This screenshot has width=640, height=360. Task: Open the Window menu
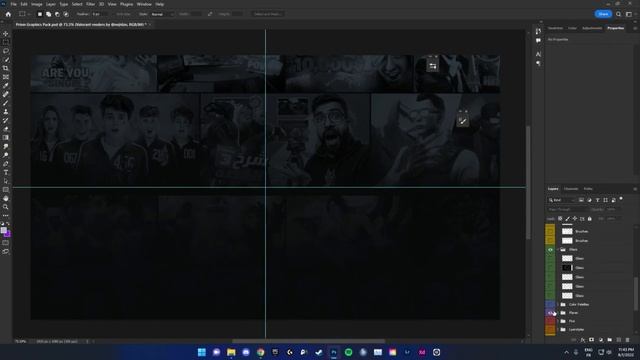pyautogui.click(x=144, y=4)
